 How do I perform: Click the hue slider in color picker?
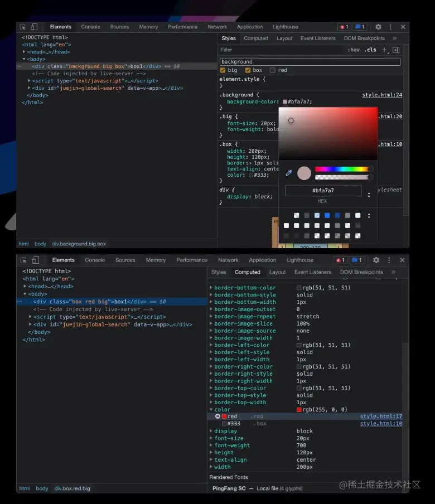344,169
